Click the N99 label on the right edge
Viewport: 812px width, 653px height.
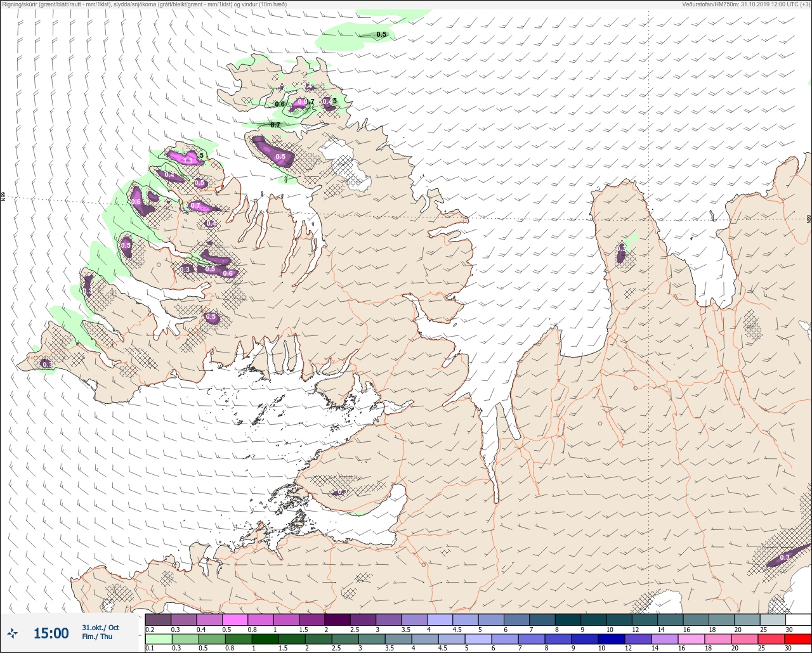[809, 219]
